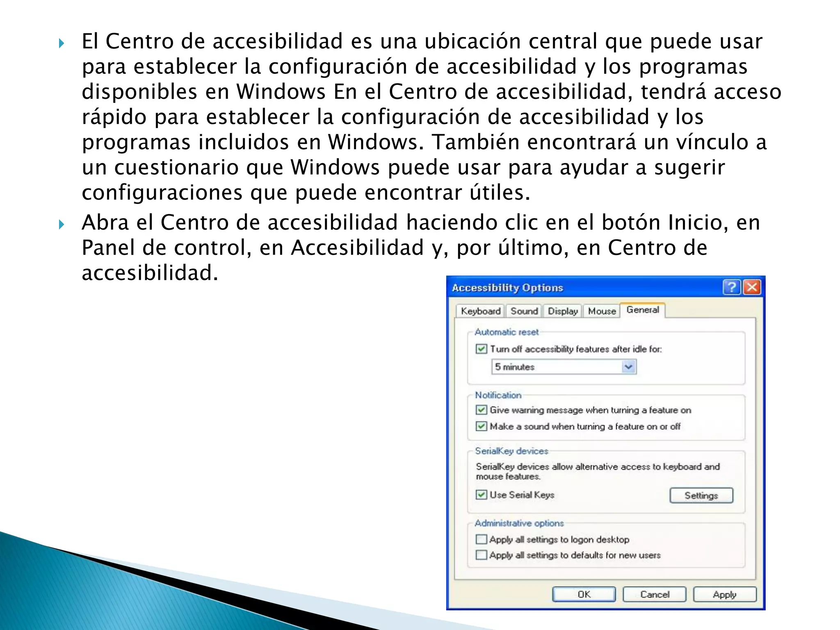Disable Make a sound when turning feature

point(481,427)
